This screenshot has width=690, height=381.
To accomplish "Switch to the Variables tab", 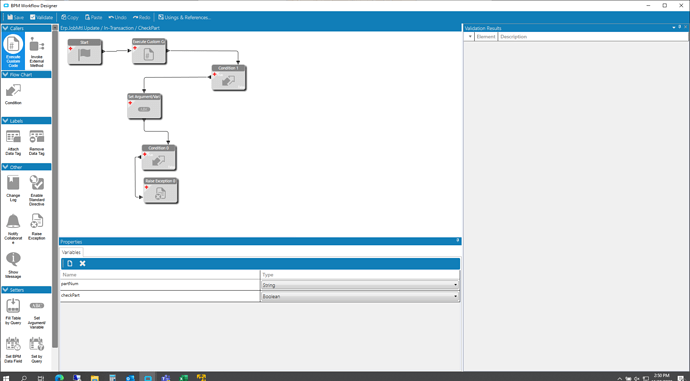I will point(71,252).
